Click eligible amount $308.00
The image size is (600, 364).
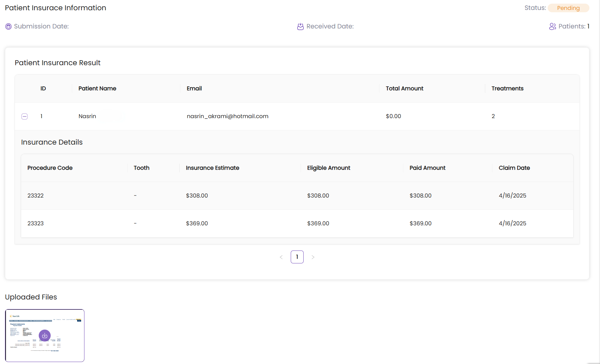pos(318,196)
